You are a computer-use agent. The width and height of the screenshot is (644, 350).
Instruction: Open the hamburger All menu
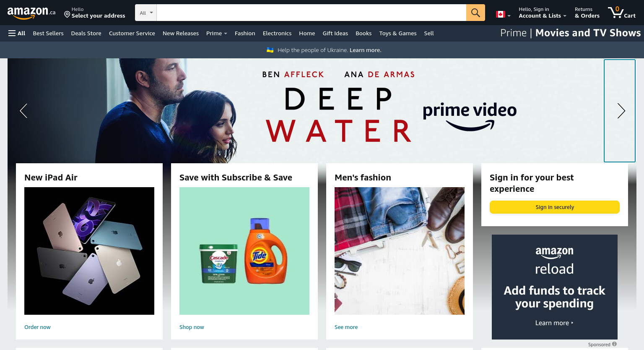click(x=17, y=33)
